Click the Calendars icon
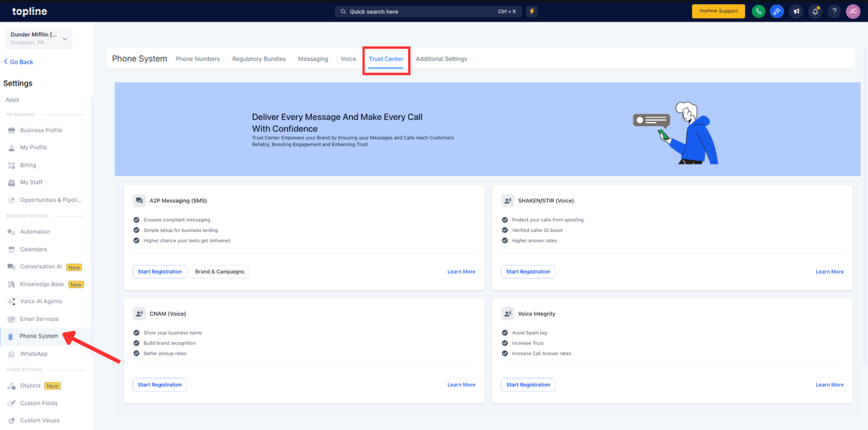Screen dimensions: 868x430 12,249
